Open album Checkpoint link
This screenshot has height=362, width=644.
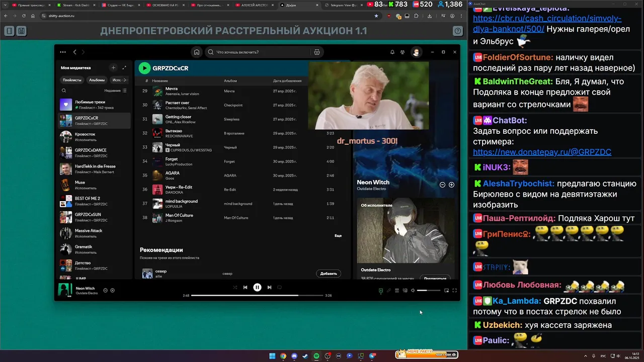pyautogui.click(x=233, y=105)
